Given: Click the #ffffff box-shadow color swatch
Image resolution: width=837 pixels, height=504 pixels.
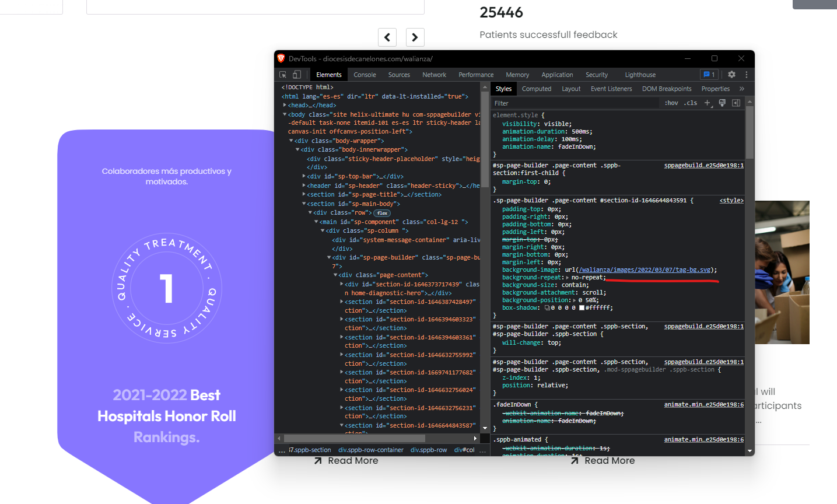Looking at the screenshot, I should (582, 308).
